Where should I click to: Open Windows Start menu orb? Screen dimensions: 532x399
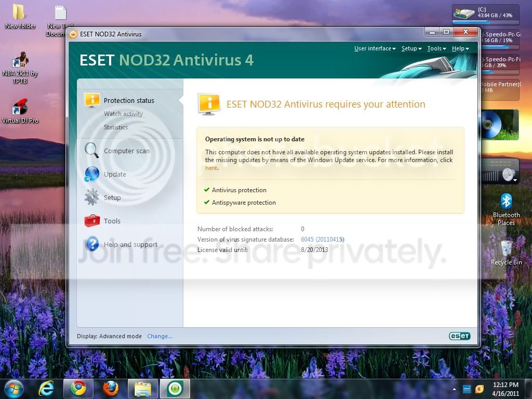[14, 389]
